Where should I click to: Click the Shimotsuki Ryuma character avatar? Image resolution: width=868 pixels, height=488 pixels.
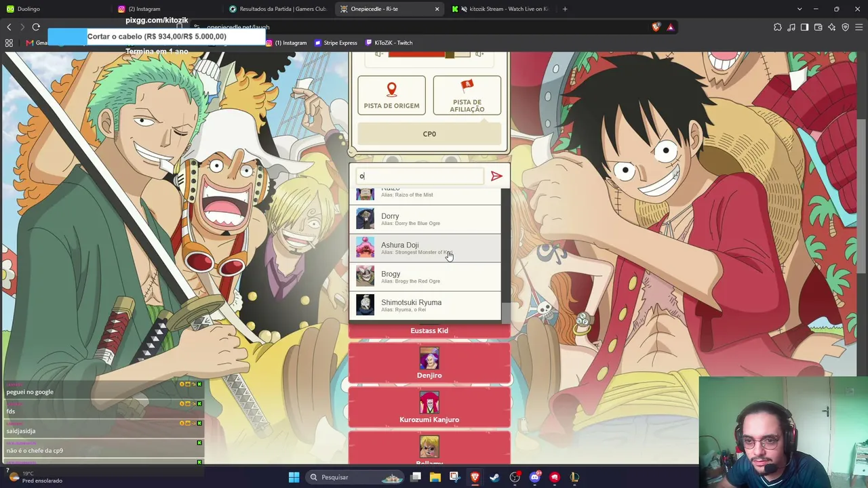click(366, 305)
